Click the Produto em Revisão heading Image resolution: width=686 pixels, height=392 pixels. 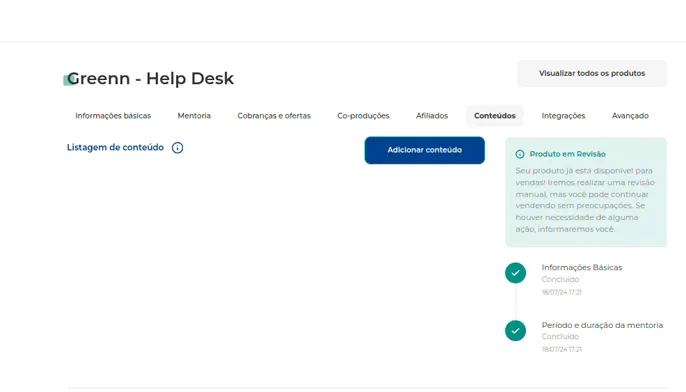(x=567, y=154)
